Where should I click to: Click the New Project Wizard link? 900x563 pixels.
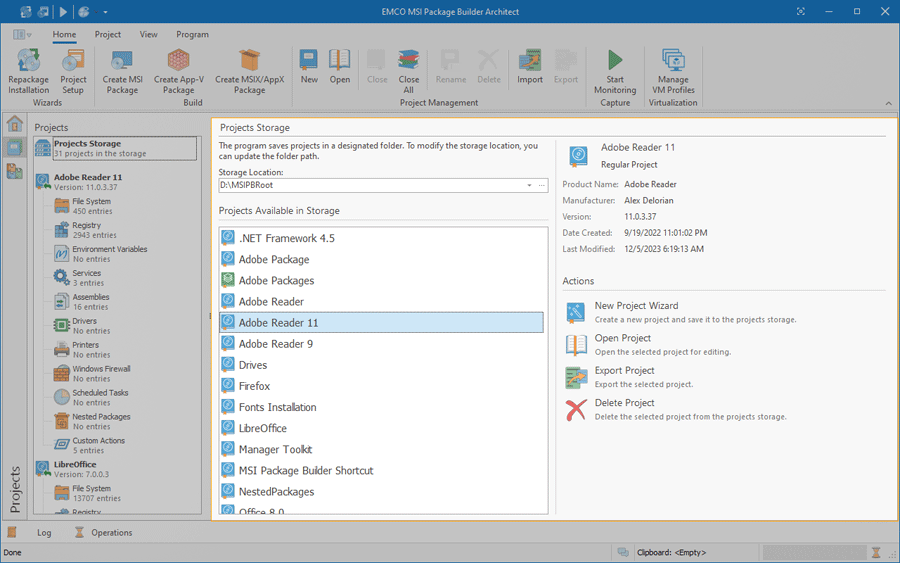[636, 306]
